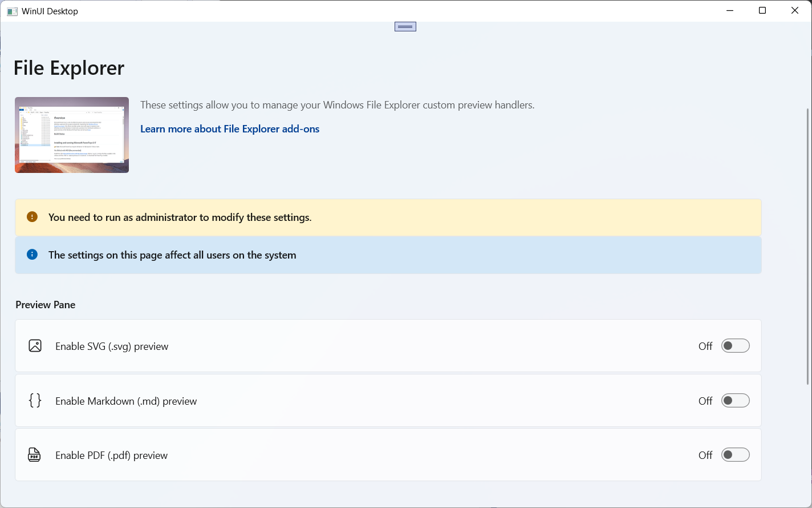Click the PDF file icon
The image size is (812, 508).
[x=34, y=455]
